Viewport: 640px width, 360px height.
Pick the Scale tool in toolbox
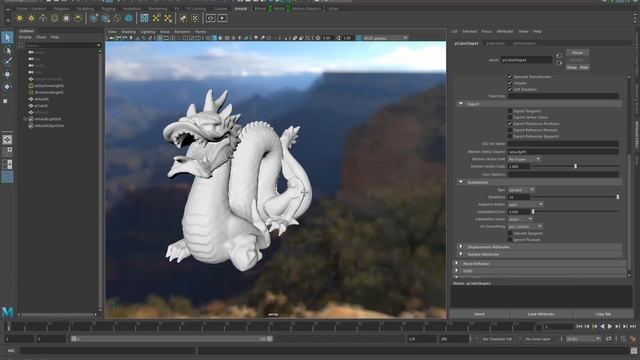pyautogui.click(x=6, y=101)
